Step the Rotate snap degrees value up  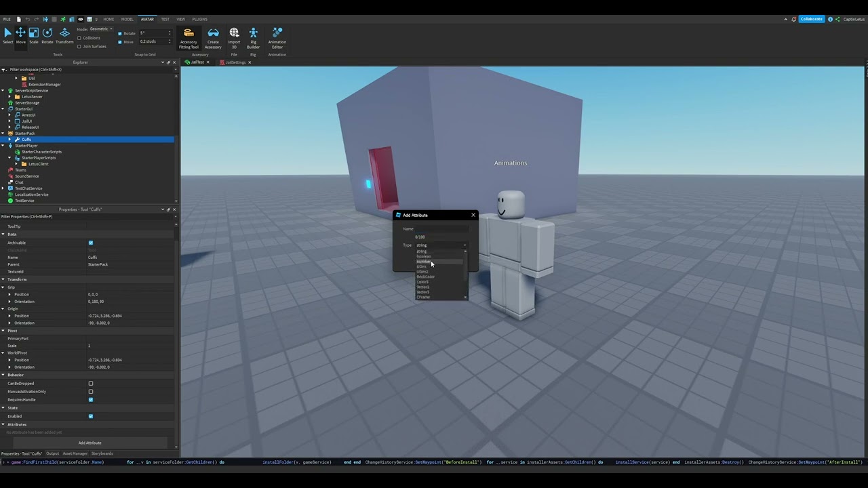point(170,32)
